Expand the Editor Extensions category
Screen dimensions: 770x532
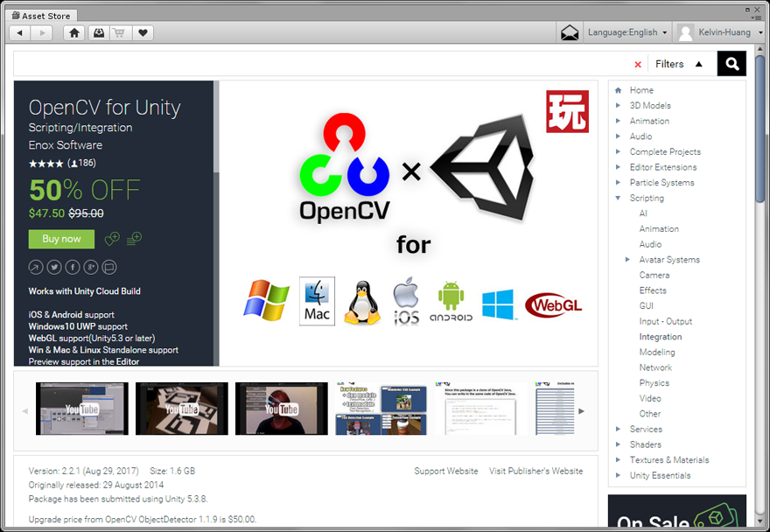click(619, 167)
